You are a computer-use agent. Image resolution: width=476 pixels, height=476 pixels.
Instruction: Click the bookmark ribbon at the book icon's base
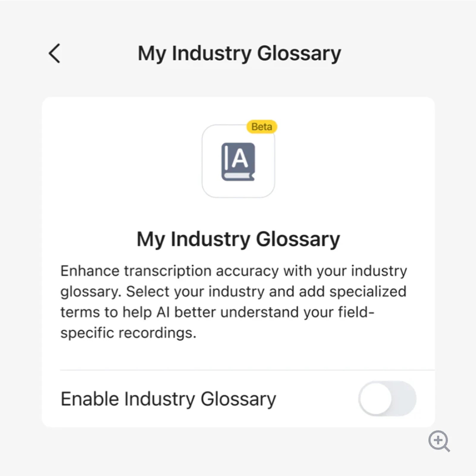[238, 176]
